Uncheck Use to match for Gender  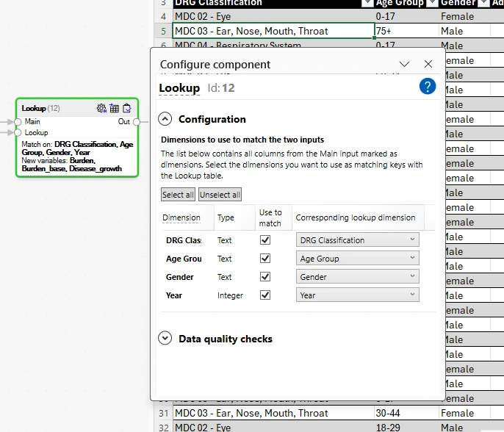pos(265,276)
